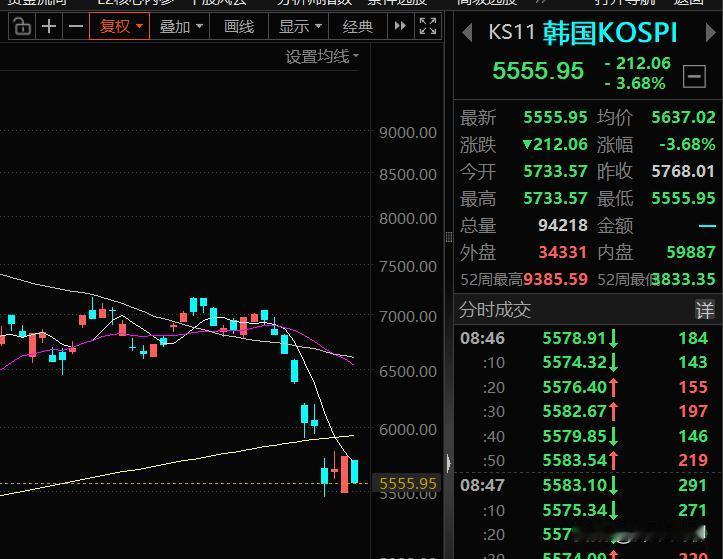Click trade row price 5576.40
This screenshot has width=723, height=559.
pyautogui.click(x=574, y=387)
